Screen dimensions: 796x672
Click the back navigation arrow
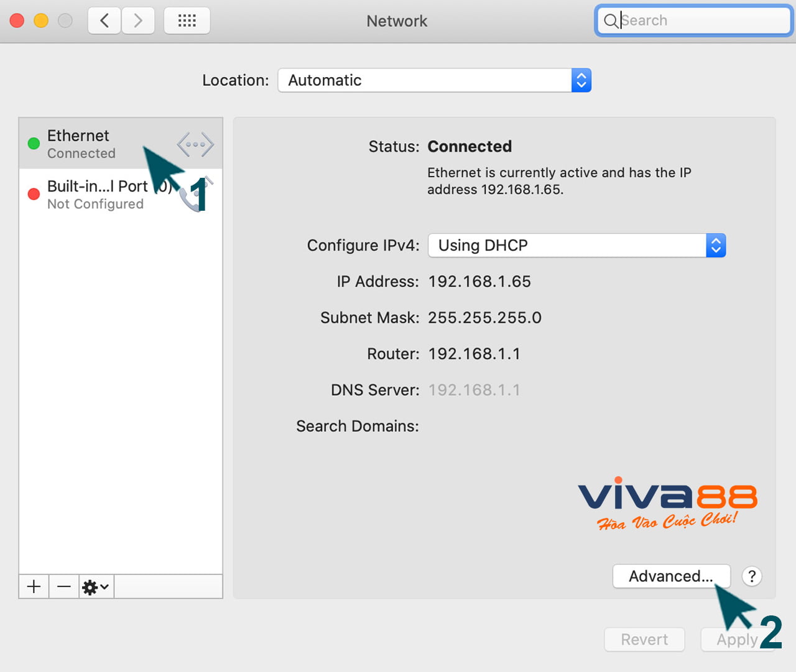tap(104, 21)
